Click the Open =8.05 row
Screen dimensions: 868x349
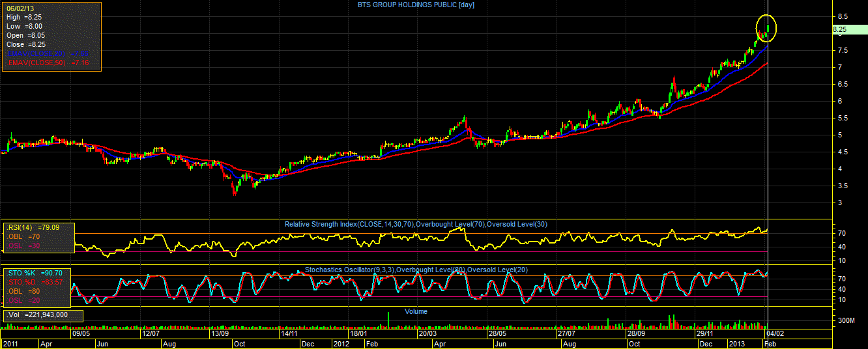24,35
